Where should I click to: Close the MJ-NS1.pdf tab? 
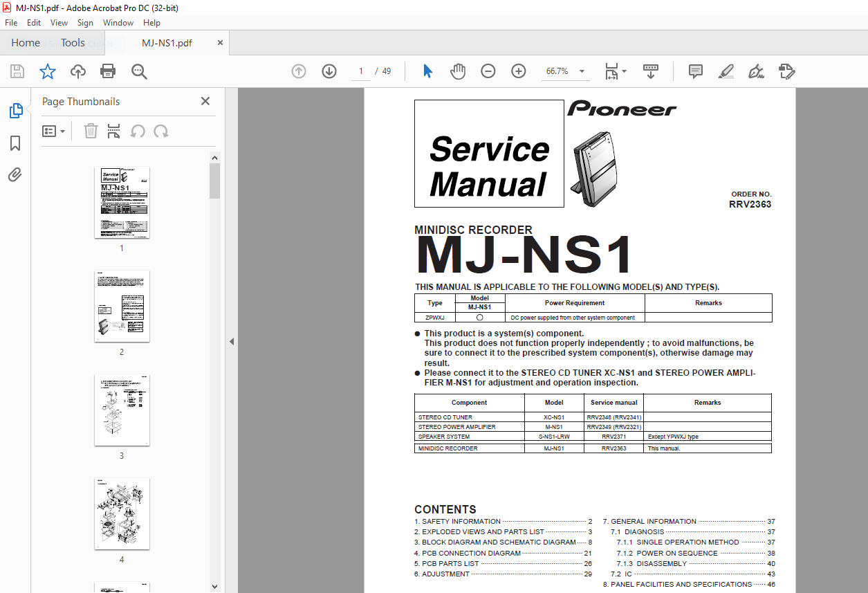coord(220,42)
